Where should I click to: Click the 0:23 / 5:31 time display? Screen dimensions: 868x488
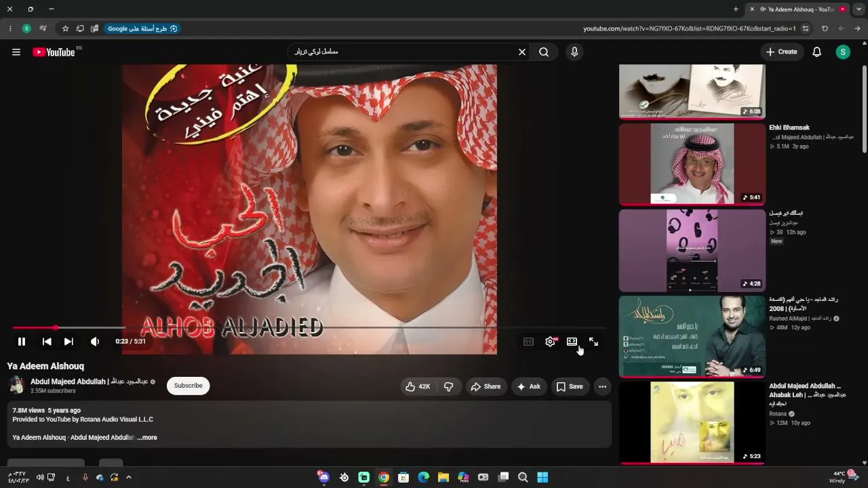(130, 342)
